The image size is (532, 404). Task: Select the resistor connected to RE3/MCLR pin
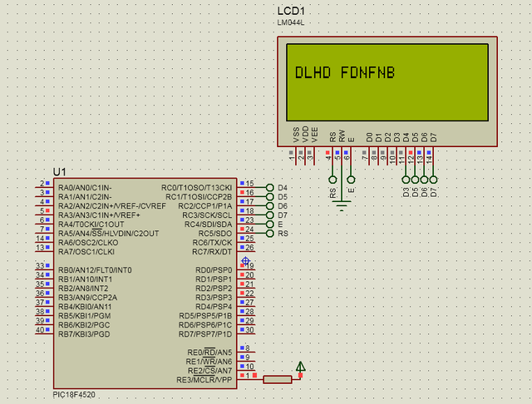pyautogui.click(x=278, y=380)
